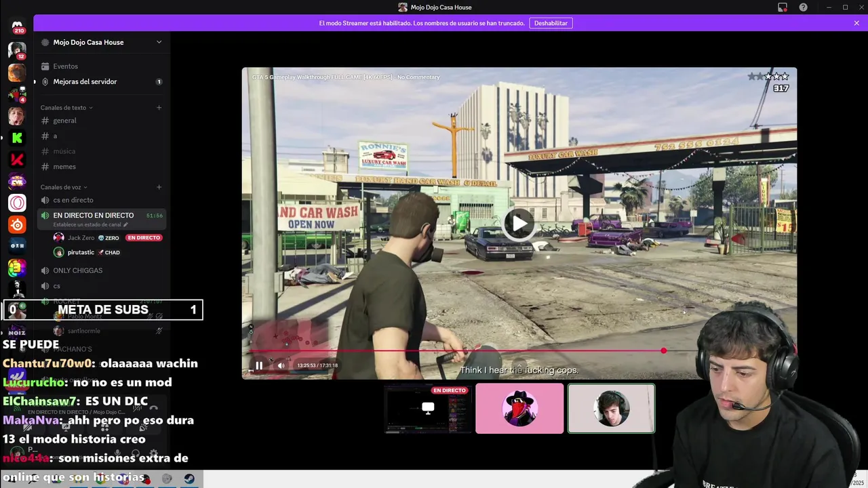This screenshot has width=868, height=488.
Task: Open Discord direct messages home icon
Action: pos(17,26)
